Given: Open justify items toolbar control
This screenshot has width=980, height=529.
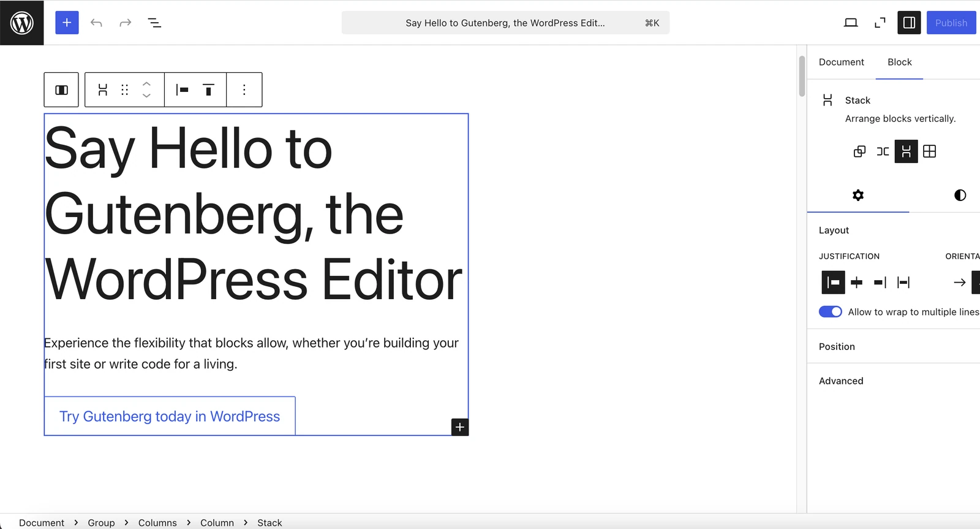Looking at the screenshot, I should (x=182, y=90).
